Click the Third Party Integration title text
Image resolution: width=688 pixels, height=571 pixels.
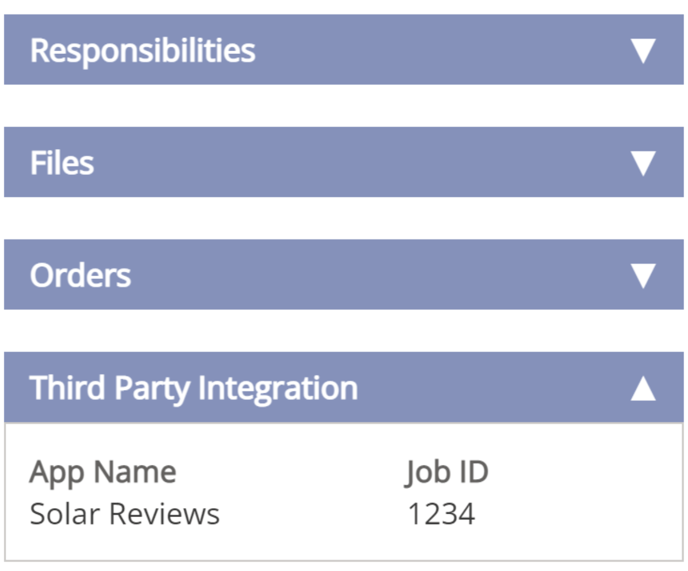(x=193, y=388)
